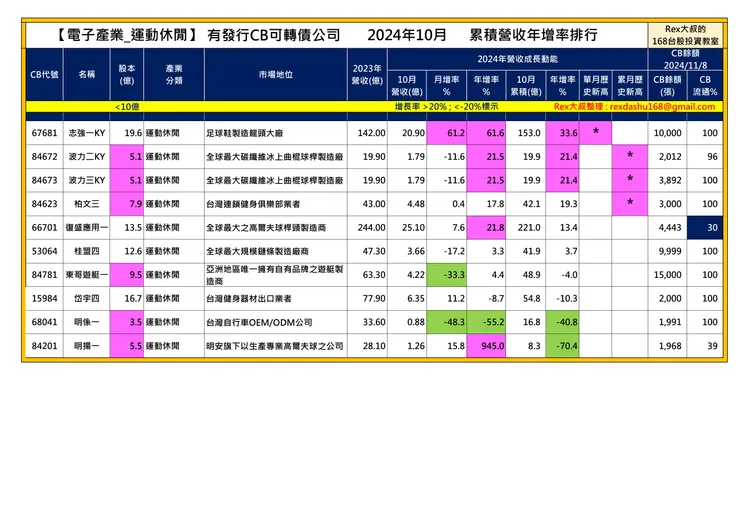Select the name cell 桂盟四

(x=87, y=251)
